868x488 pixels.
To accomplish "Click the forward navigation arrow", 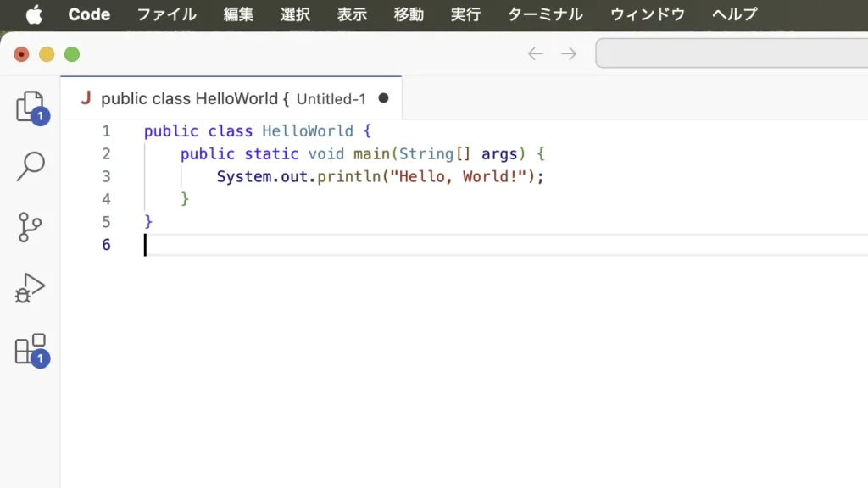I will tap(568, 53).
